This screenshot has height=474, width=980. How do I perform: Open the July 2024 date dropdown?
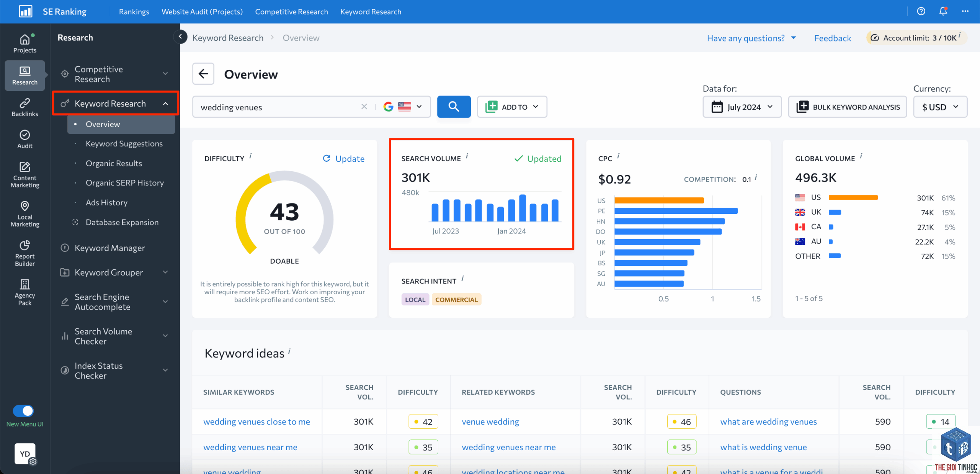(742, 107)
